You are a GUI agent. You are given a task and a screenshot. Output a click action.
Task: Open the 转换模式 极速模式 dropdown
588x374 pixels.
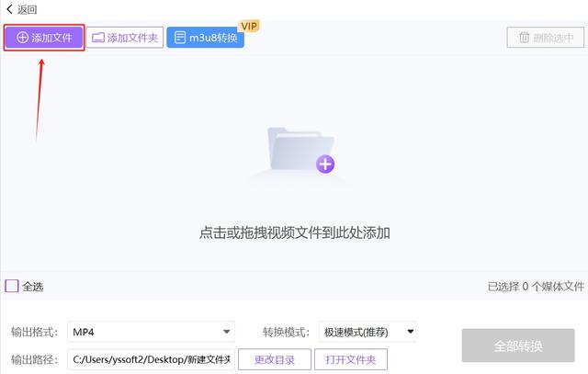pos(367,332)
